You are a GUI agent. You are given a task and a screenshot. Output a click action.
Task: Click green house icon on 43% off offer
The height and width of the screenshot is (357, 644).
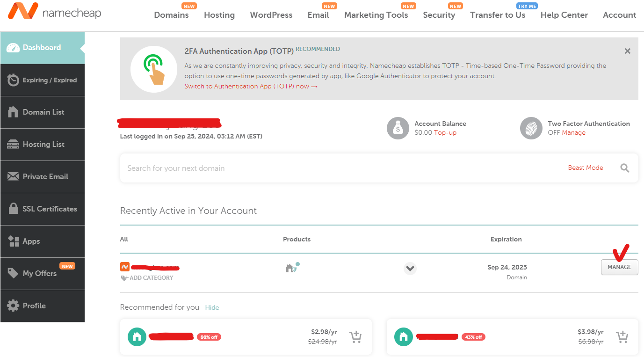click(x=404, y=337)
